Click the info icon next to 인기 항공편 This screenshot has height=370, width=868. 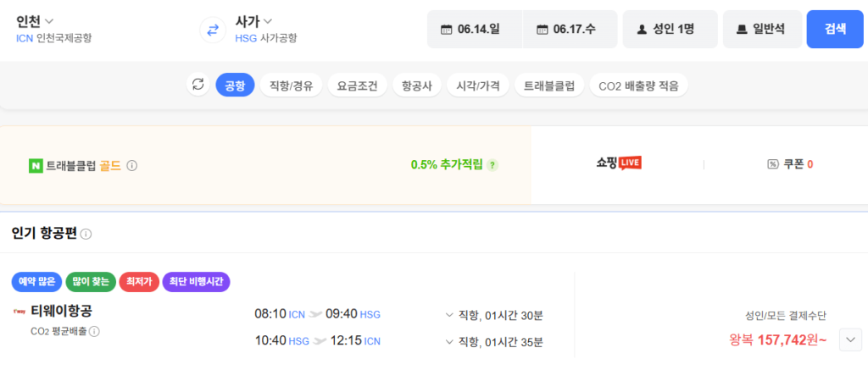click(86, 234)
